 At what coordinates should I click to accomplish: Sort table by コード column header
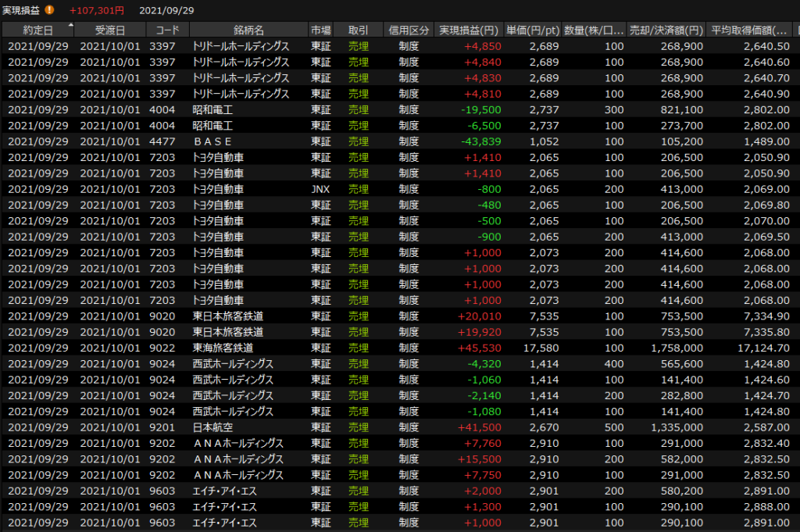[167, 30]
